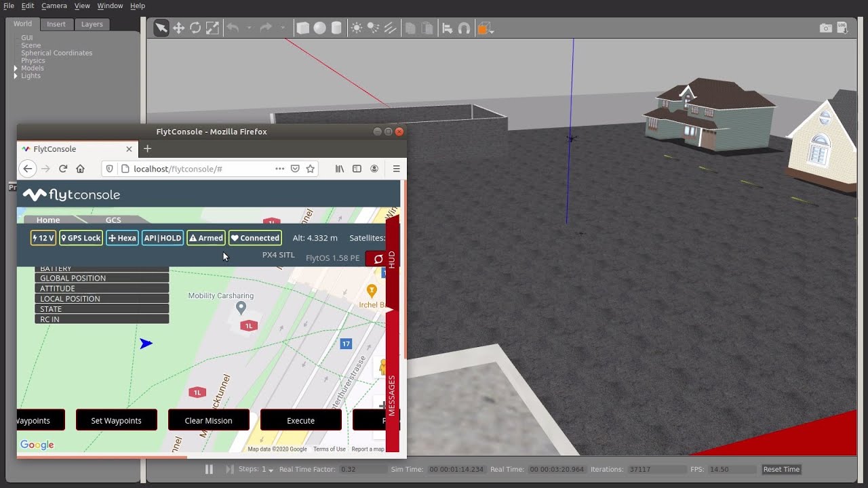
Task: Expand the Models tree node
Action: coord(16,68)
